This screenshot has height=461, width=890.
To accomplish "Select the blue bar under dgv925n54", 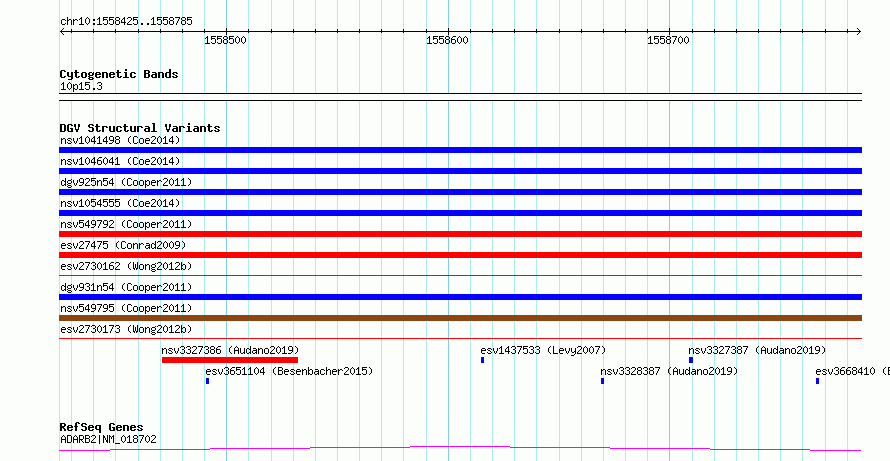I will (x=460, y=192).
